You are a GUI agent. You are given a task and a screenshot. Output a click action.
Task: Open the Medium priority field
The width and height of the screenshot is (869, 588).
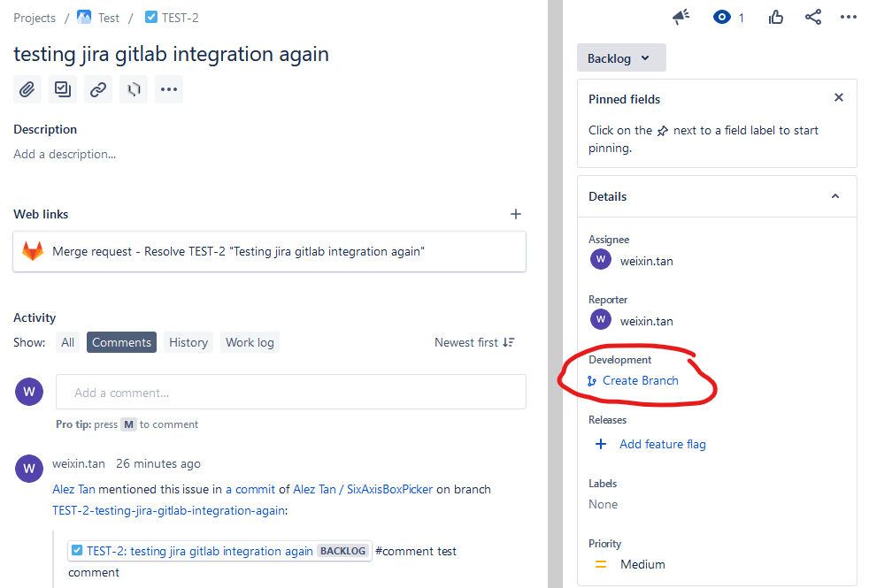tap(642, 564)
